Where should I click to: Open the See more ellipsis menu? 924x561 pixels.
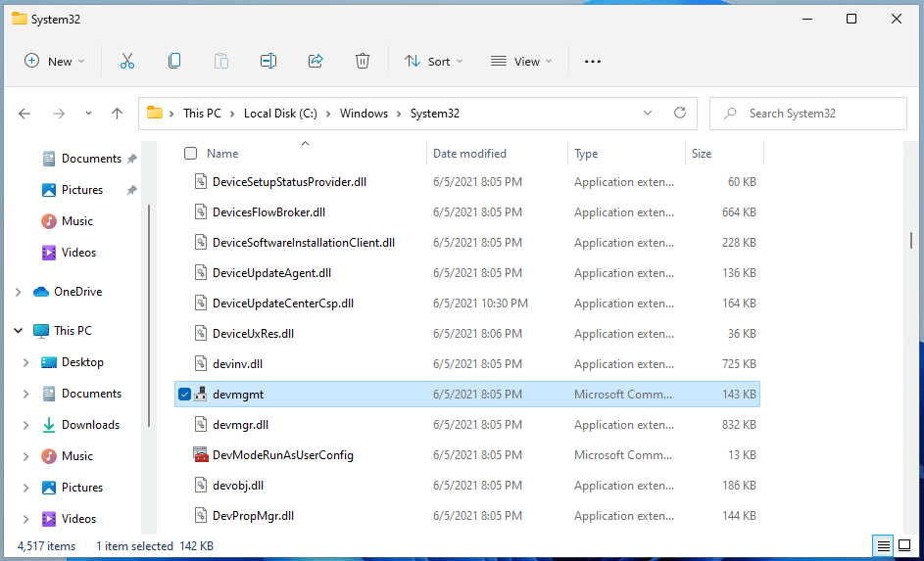click(592, 61)
